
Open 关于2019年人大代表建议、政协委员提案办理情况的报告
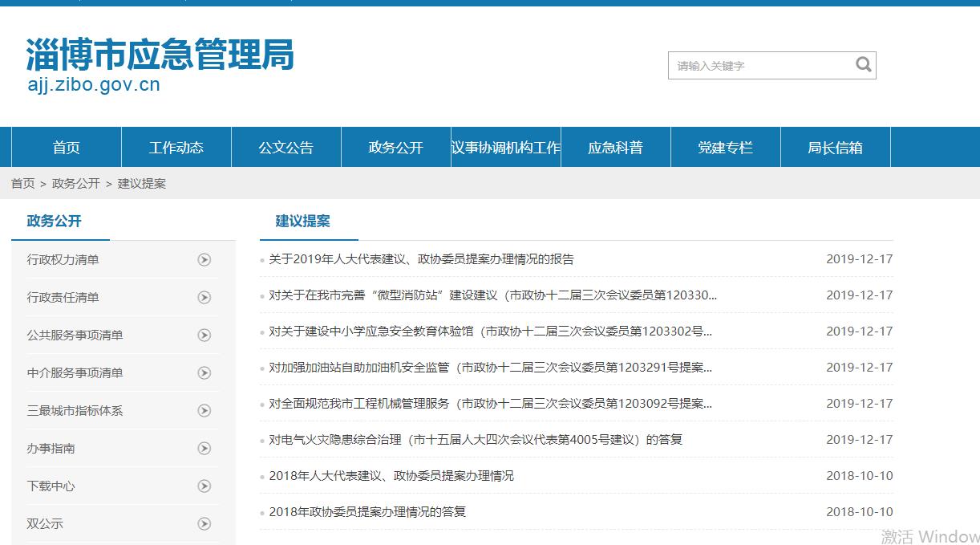pyautogui.click(x=422, y=258)
